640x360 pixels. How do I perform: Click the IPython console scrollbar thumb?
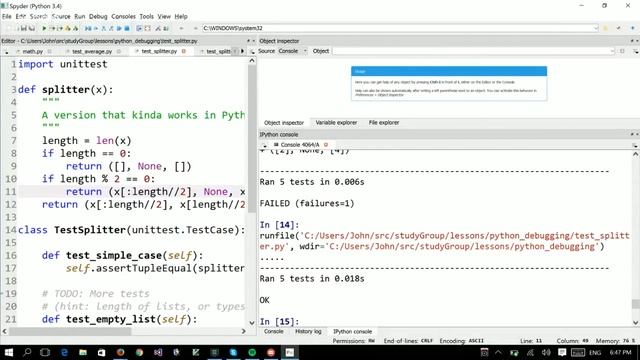point(636,304)
